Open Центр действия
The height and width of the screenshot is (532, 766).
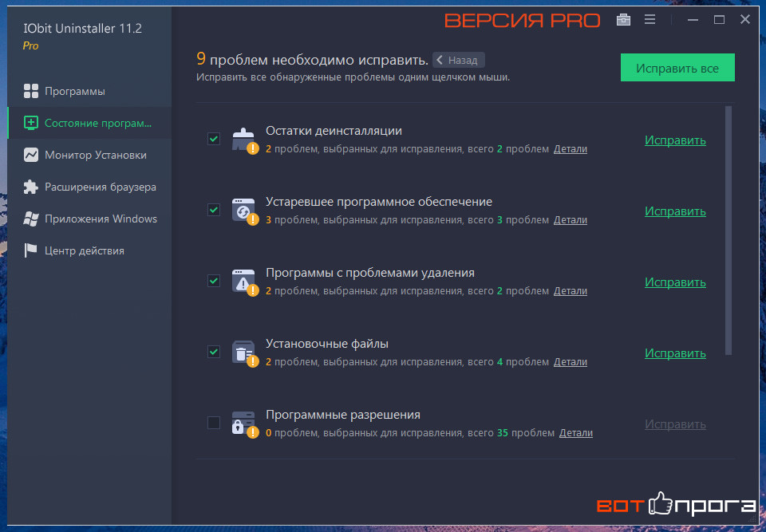[89, 250]
